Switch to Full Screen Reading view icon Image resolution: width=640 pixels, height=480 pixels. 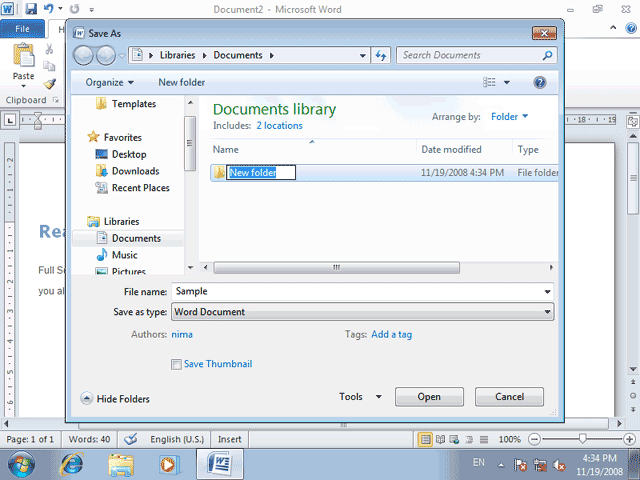440,440
